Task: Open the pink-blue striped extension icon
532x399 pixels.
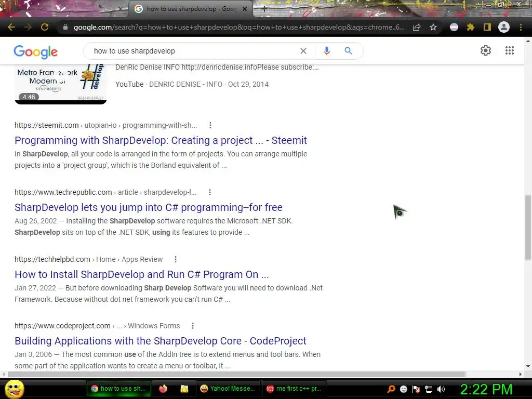Action: pyautogui.click(x=454, y=27)
